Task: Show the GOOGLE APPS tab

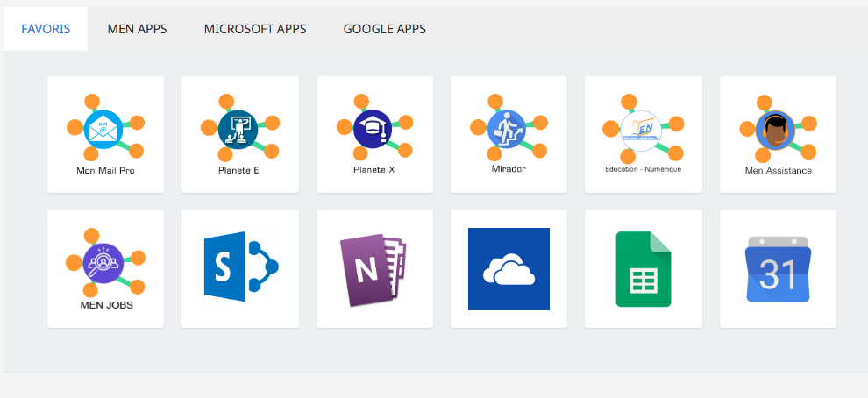Action: coord(384,29)
